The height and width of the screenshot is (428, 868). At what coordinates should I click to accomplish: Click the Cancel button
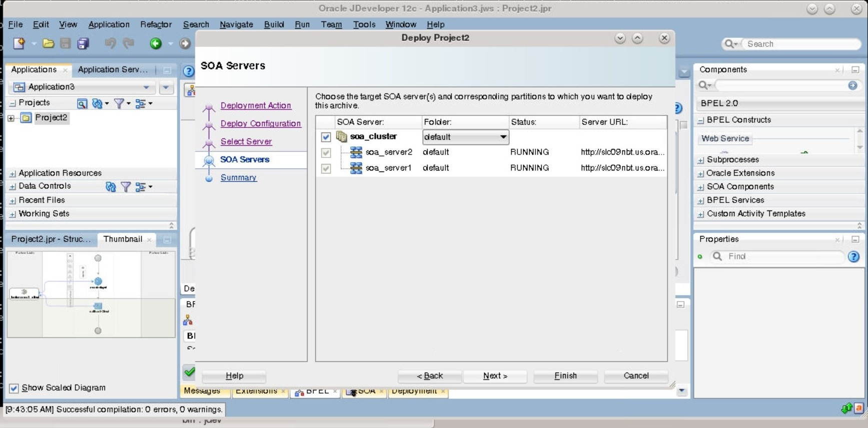636,376
